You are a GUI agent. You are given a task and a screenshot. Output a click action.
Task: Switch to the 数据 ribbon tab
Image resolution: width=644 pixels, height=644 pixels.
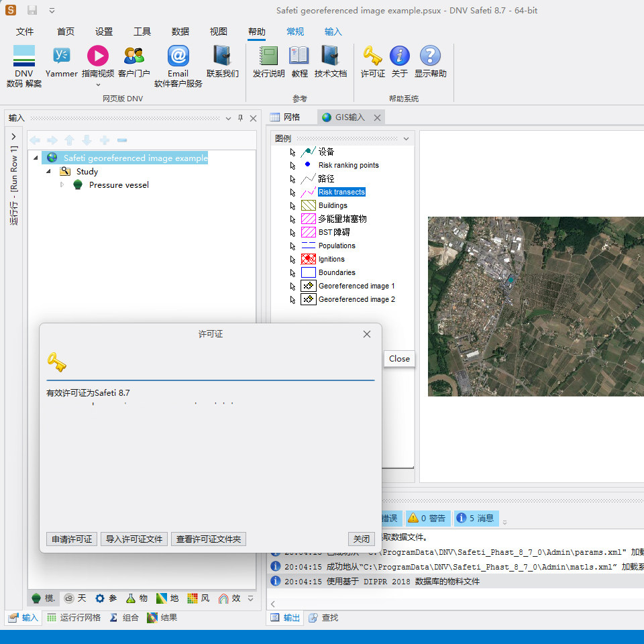(180, 32)
